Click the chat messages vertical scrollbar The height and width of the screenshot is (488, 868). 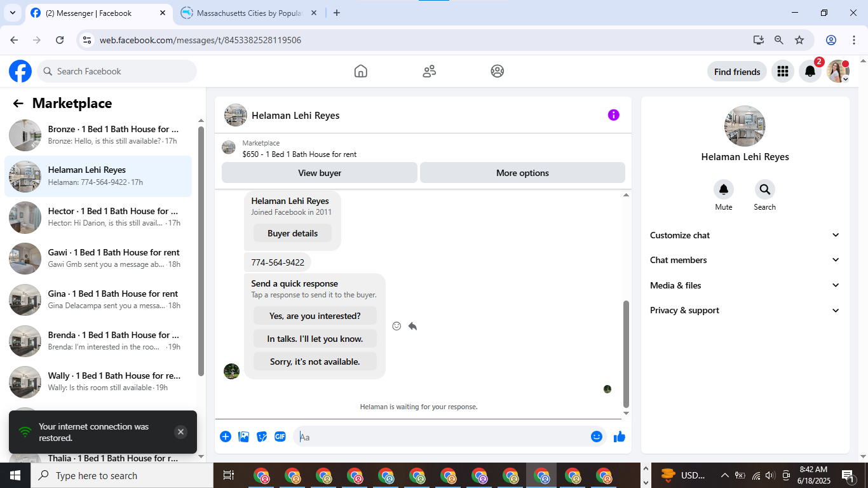[626, 353]
